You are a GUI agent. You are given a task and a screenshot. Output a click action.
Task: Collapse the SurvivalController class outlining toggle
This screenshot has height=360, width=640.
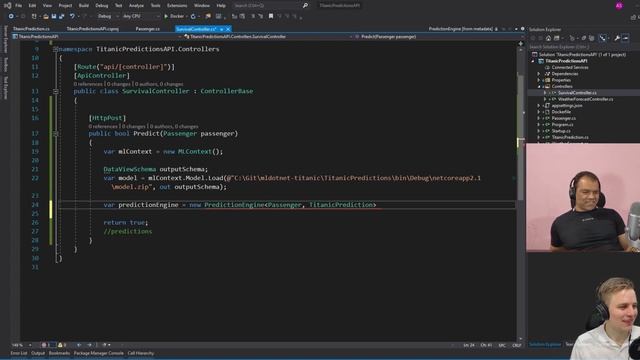[x=56, y=91]
